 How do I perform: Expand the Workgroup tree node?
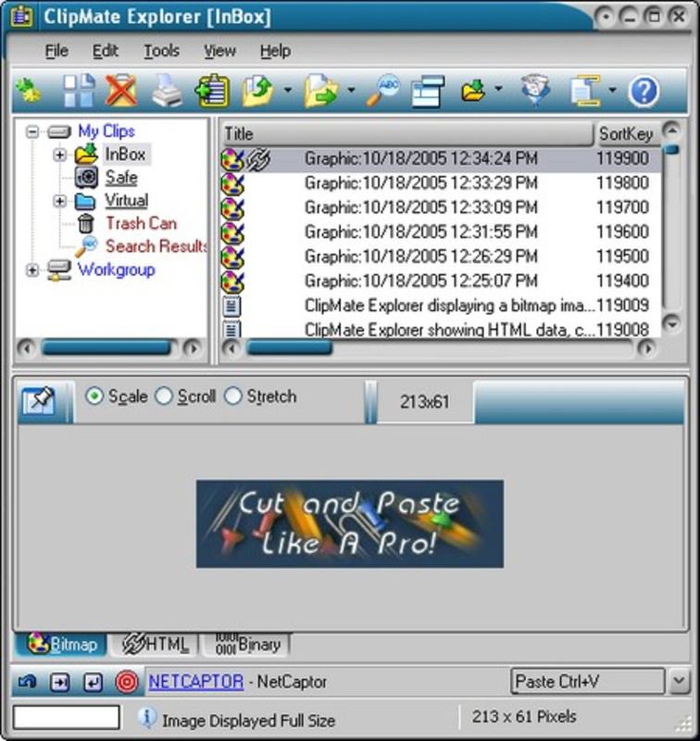tap(32, 270)
